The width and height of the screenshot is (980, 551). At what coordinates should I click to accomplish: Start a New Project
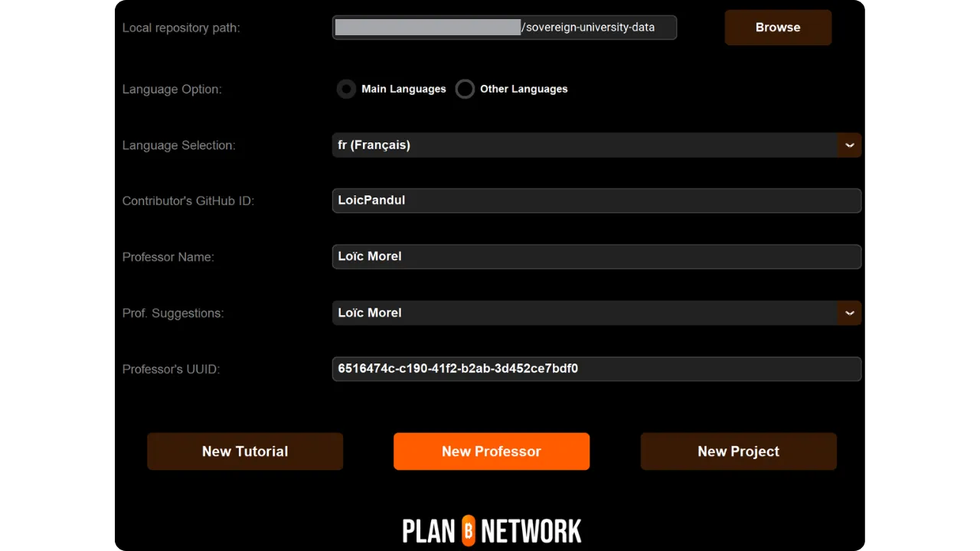[x=738, y=452]
